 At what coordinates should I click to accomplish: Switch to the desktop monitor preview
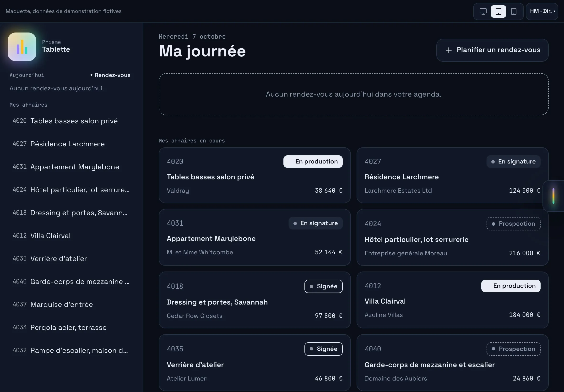[x=483, y=11]
